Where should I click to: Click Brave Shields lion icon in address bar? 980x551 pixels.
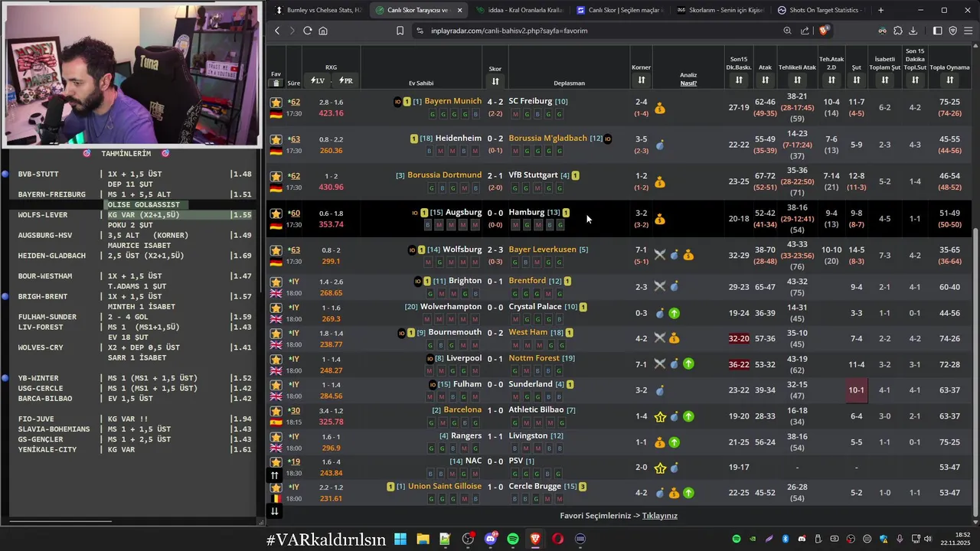click(824, 31)
